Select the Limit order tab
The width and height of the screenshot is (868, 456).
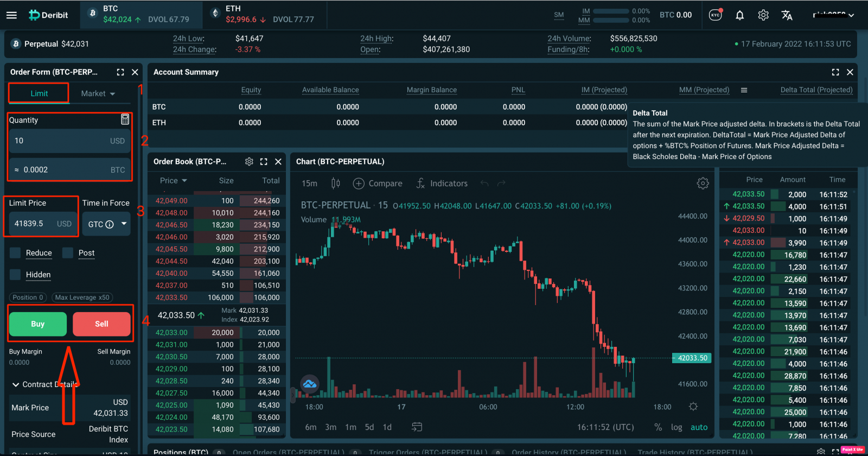[x=39, y=93]
